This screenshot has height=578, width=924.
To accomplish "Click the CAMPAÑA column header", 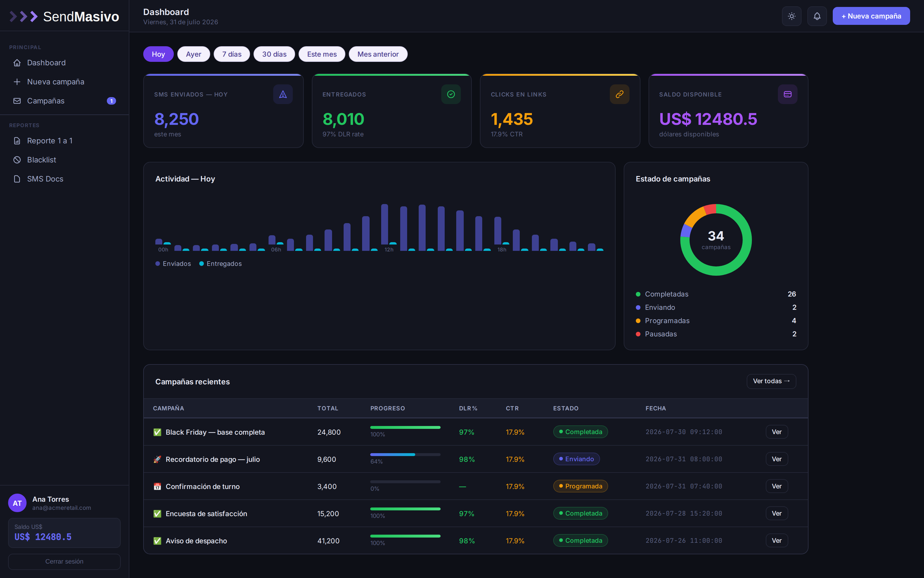I will (x=168, y=408).
